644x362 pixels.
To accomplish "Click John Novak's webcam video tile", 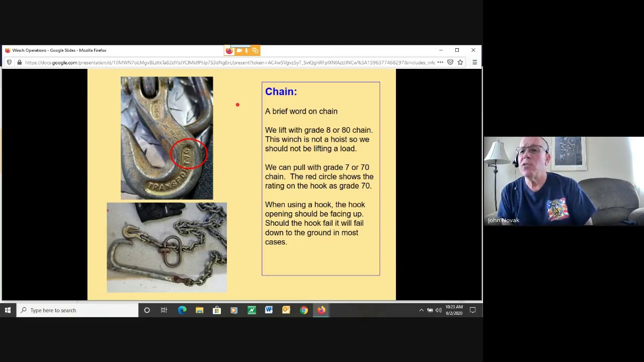I will point(563,181).
